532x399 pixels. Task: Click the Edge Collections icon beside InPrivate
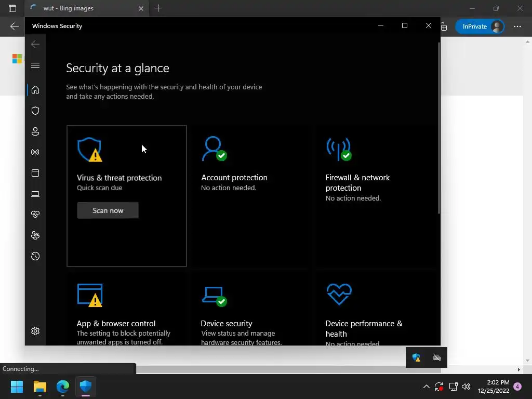pyautogui.click(x=444, y=26)
